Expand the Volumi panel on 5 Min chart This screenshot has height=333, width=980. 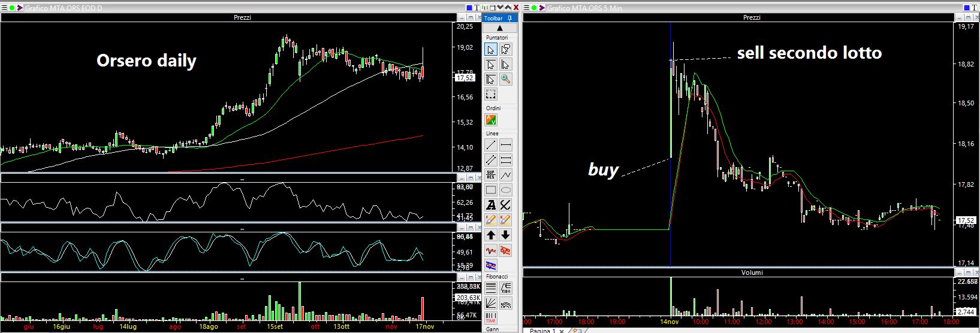[x=752, y=273]
